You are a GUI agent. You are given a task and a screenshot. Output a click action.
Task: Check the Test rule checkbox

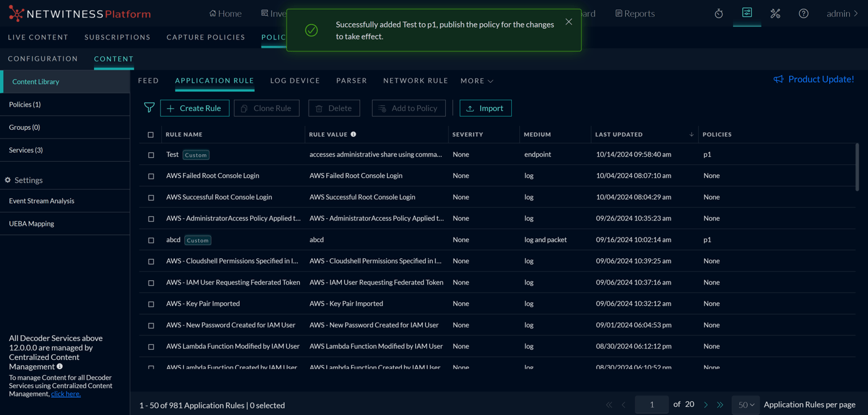point(151,155)
